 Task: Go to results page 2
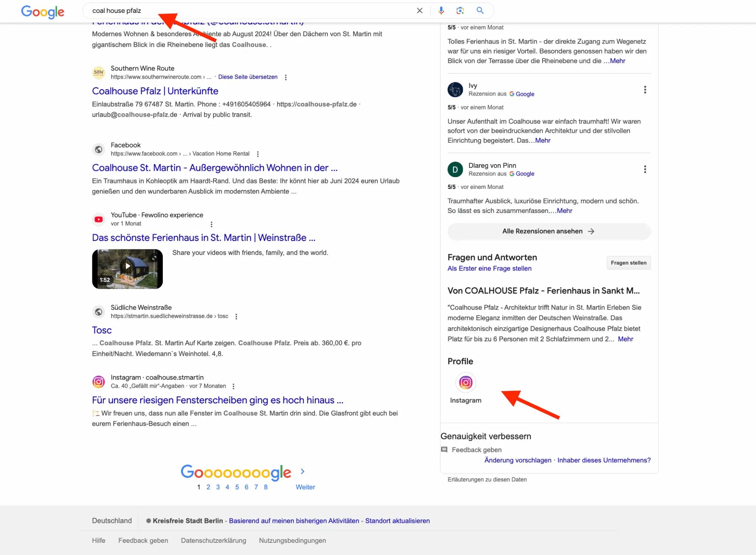pos(208,487)
